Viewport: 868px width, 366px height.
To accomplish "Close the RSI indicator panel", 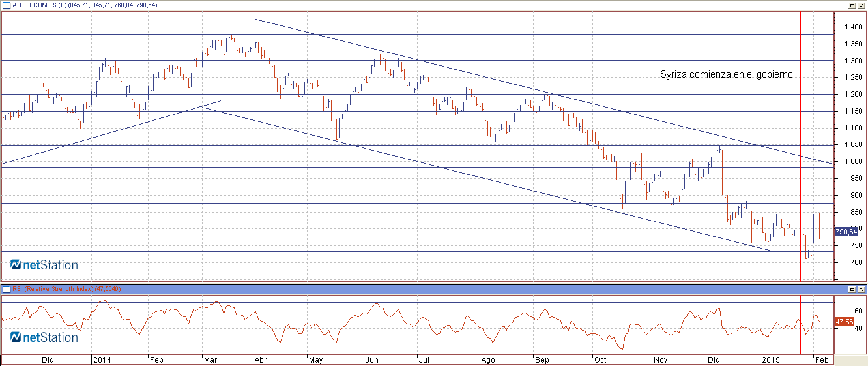I will pyautogui.click(x=861, y=288).
